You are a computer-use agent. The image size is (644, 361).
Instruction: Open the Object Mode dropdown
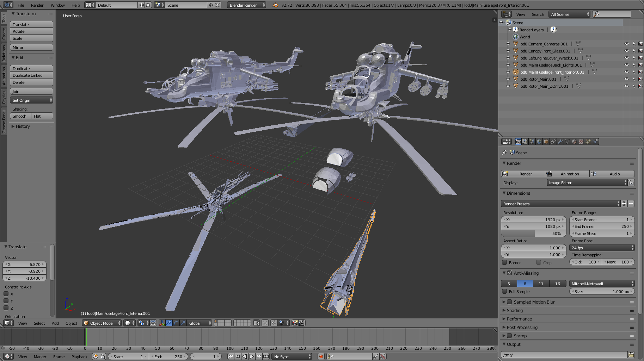102,323
